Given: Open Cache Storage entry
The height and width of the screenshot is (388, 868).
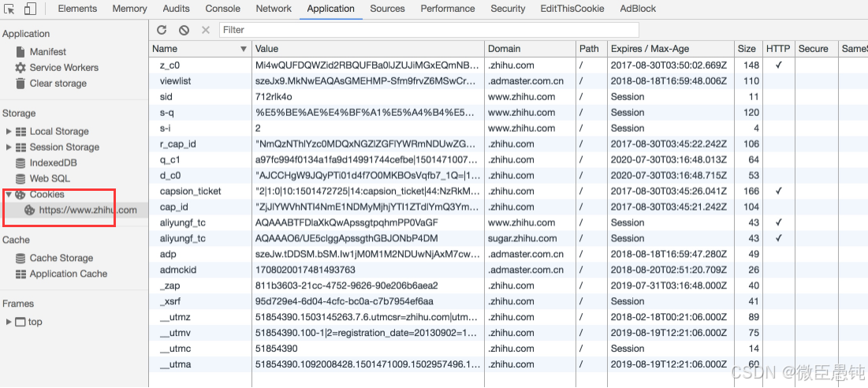Looking at the screenshot, I should pyautogui.click(x=61, y=258).
